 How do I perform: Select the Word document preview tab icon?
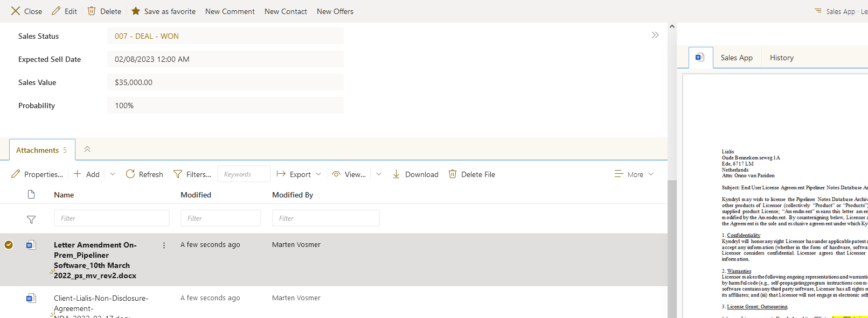tap(700, 57)
